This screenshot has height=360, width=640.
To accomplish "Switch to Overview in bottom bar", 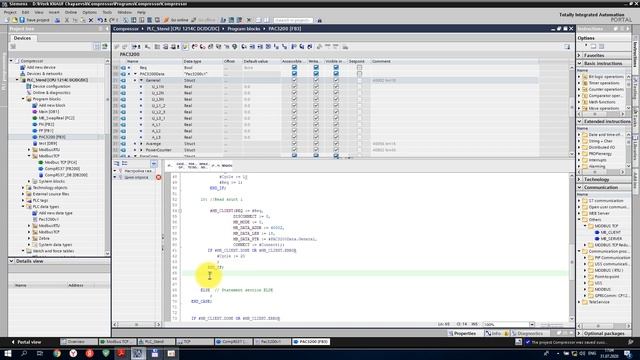I will 79,342.
